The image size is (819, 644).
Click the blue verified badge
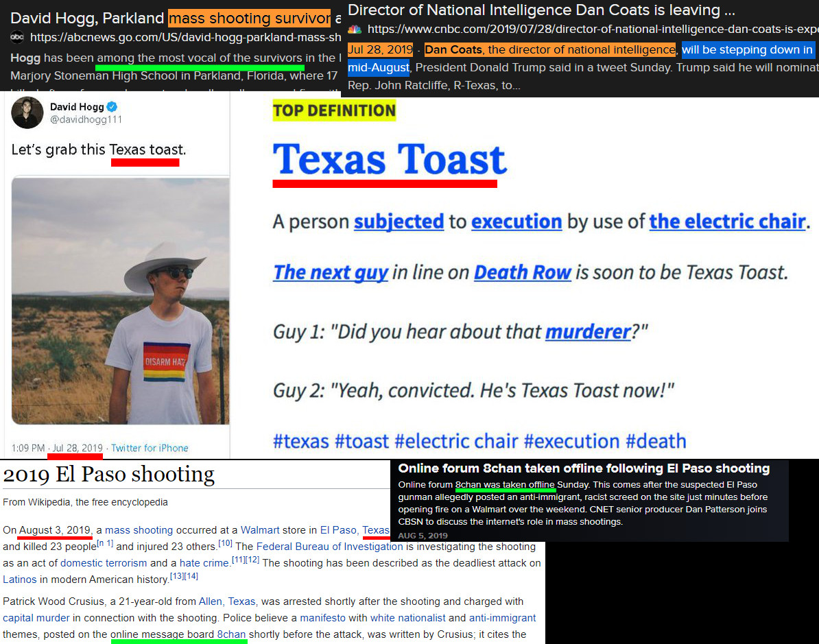(112, 107)
